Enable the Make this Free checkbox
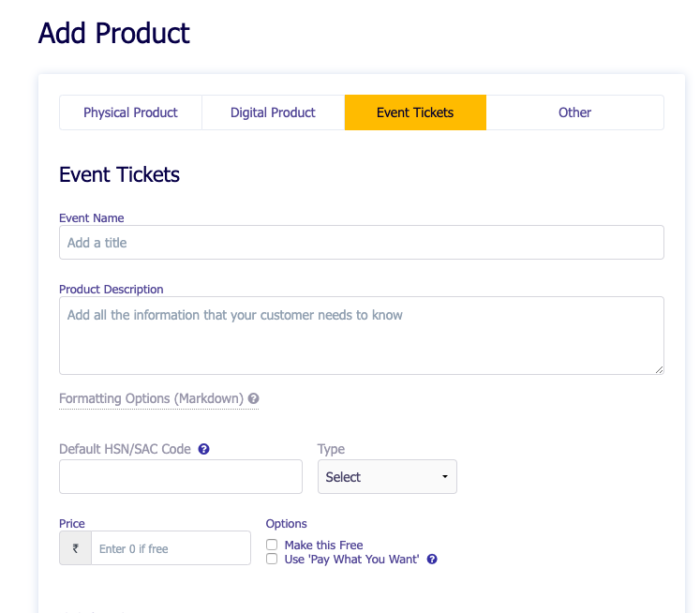 tap(272, 545)
